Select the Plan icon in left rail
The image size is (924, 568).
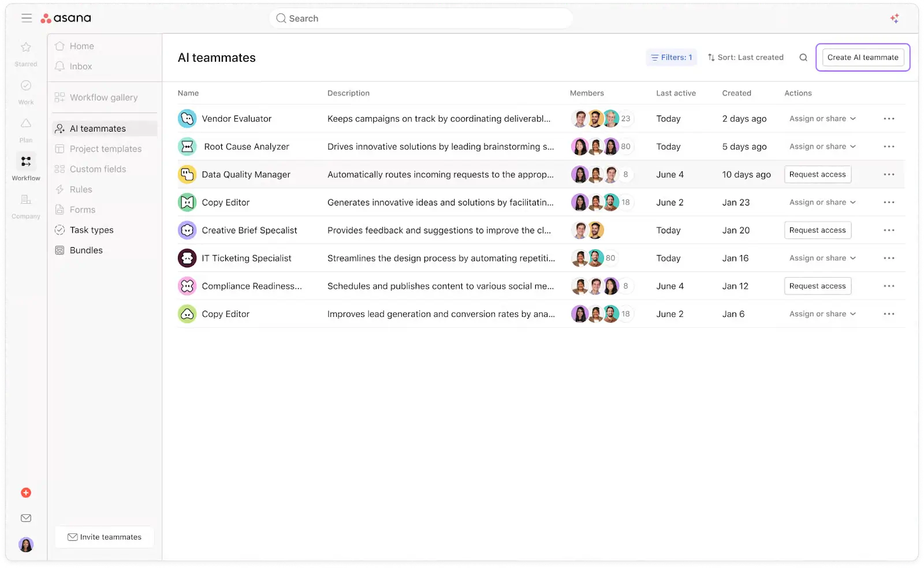25,122
